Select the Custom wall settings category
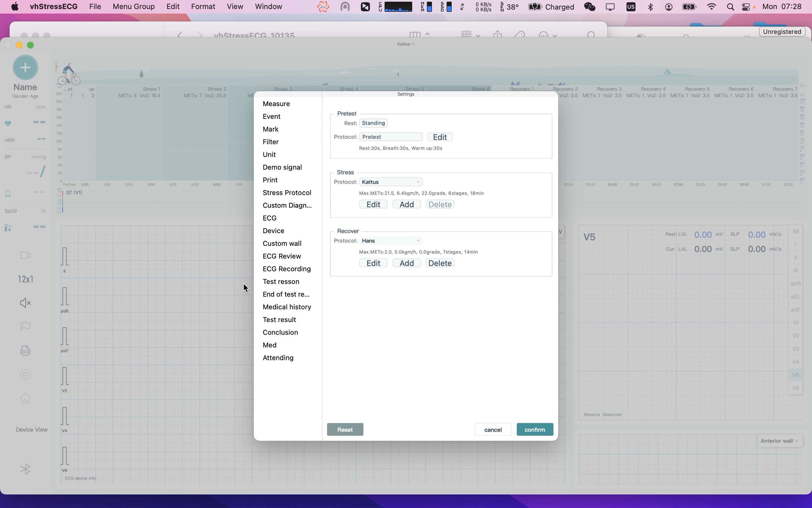Viewport: 812px width, 508px height. coord(282,244)
